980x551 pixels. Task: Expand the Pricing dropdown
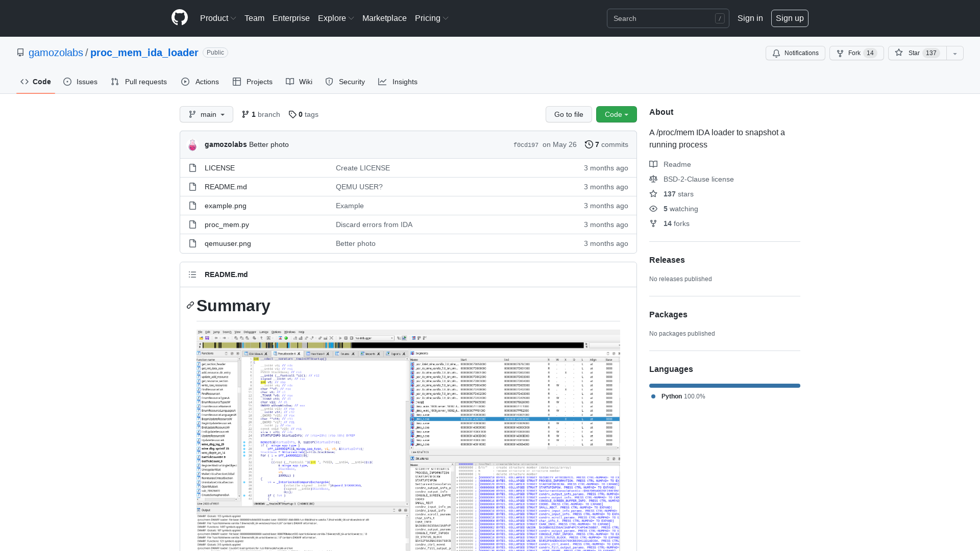tap(432, 18)
